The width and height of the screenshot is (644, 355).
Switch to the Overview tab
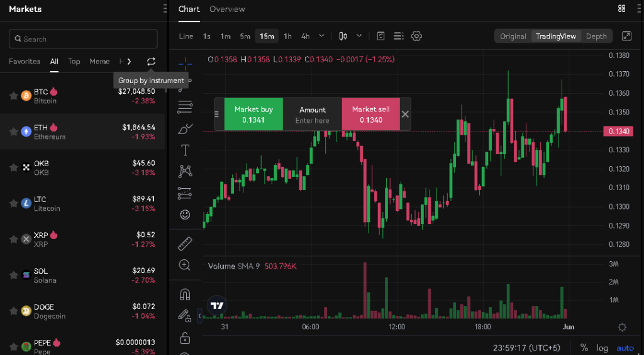(x=227, y=9)
